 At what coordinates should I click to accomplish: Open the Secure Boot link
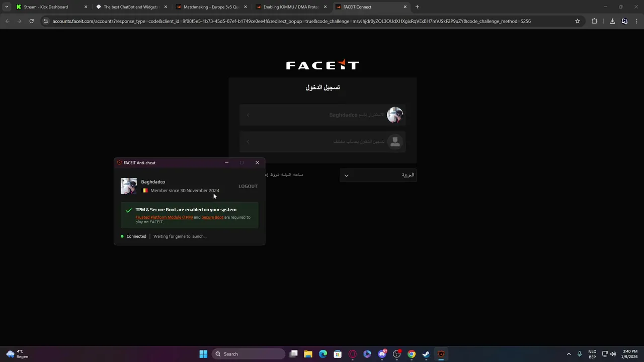click(212, 217)
